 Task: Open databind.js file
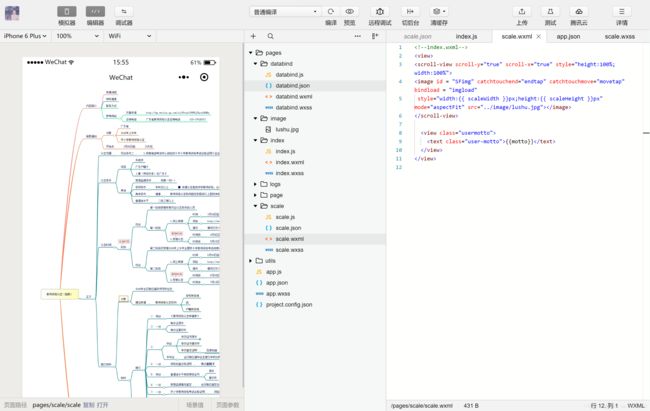coord(289,75)
